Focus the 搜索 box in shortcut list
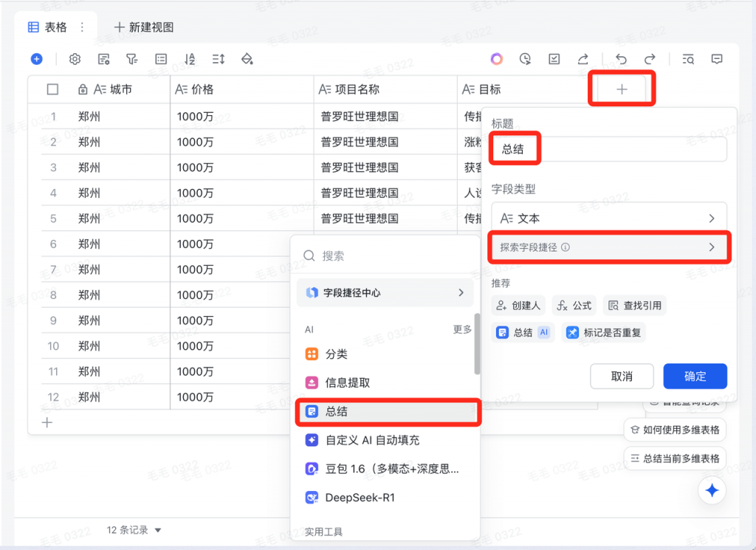756x550 pixels. [385, 255]
